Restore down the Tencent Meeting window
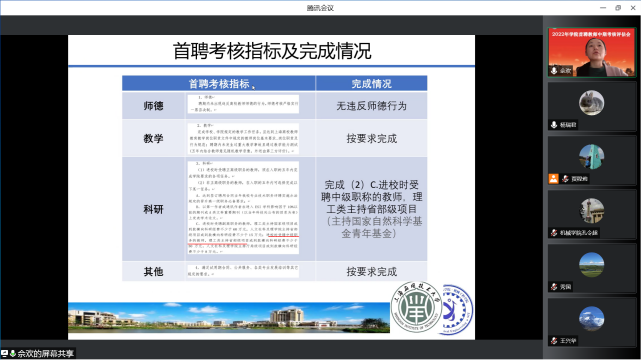 (x=618, y=8)
